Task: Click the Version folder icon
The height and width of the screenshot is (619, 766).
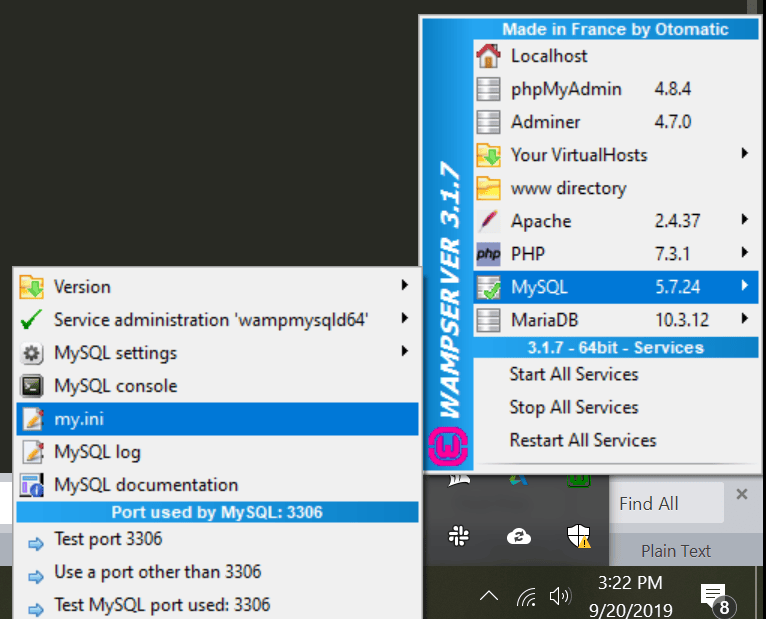Action: [32, 287]
